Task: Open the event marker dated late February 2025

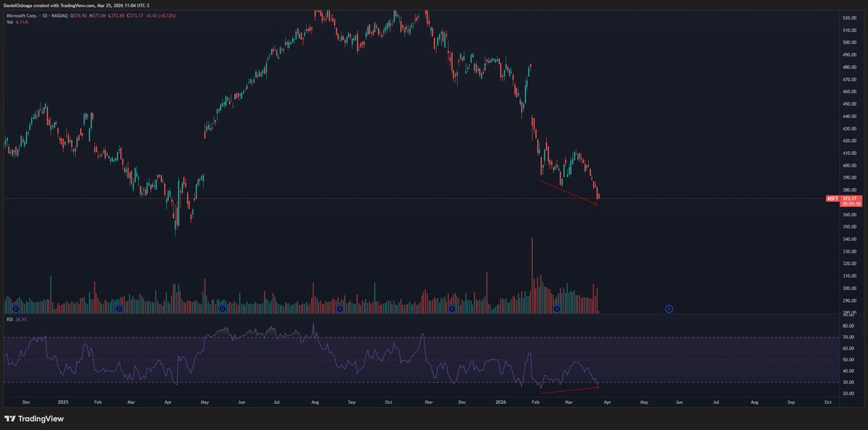Action: tap(119, 308)
